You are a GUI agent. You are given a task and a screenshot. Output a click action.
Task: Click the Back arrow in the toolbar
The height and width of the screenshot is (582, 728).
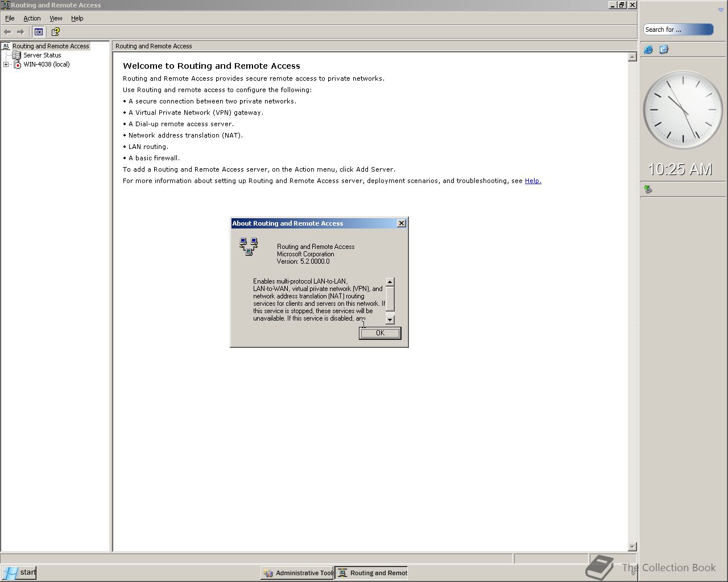pyautogui.click(x=7, y=32)
